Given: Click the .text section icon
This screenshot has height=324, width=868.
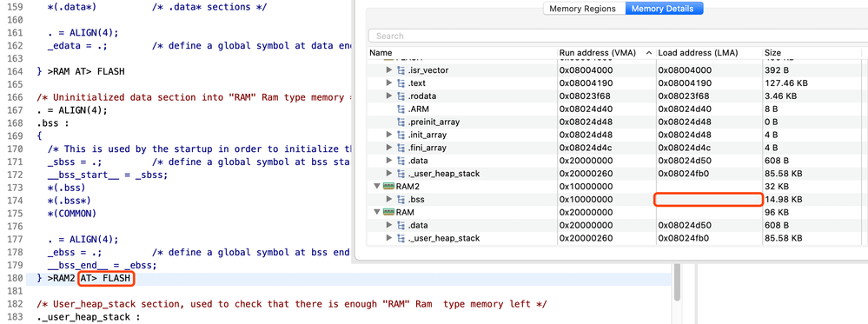Looking at the screenshot, I should tap(401, 83).
